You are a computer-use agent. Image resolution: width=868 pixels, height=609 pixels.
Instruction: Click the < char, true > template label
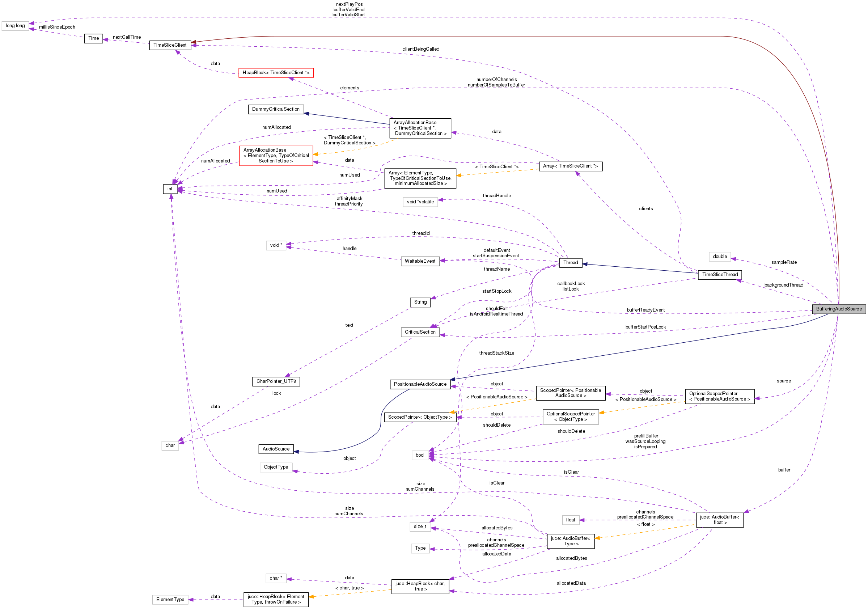(349, 588)
